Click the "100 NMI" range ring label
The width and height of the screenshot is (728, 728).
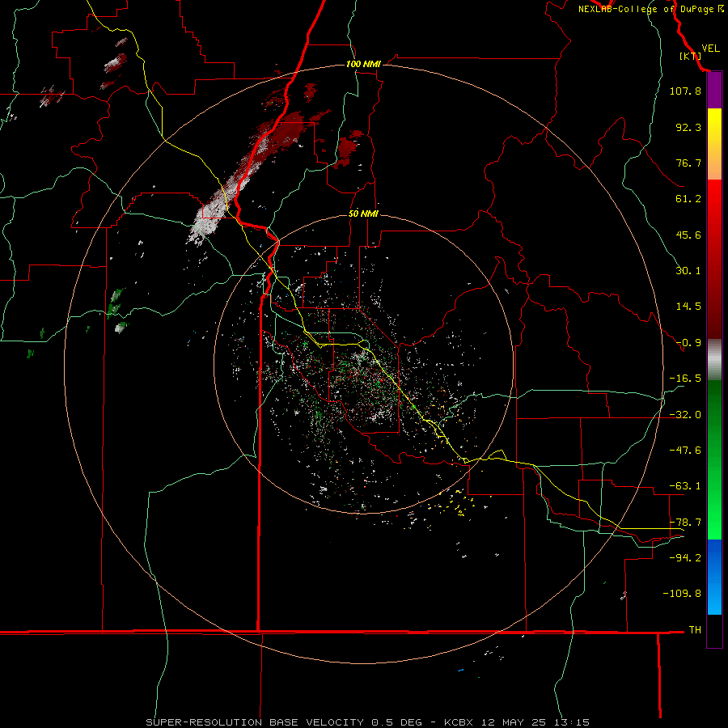tap(363, 64)
